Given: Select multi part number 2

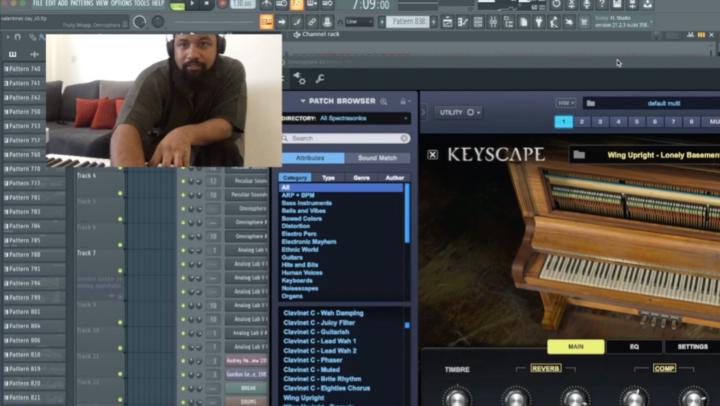Looking at the screenshot, I should click(x=584, y=122).
